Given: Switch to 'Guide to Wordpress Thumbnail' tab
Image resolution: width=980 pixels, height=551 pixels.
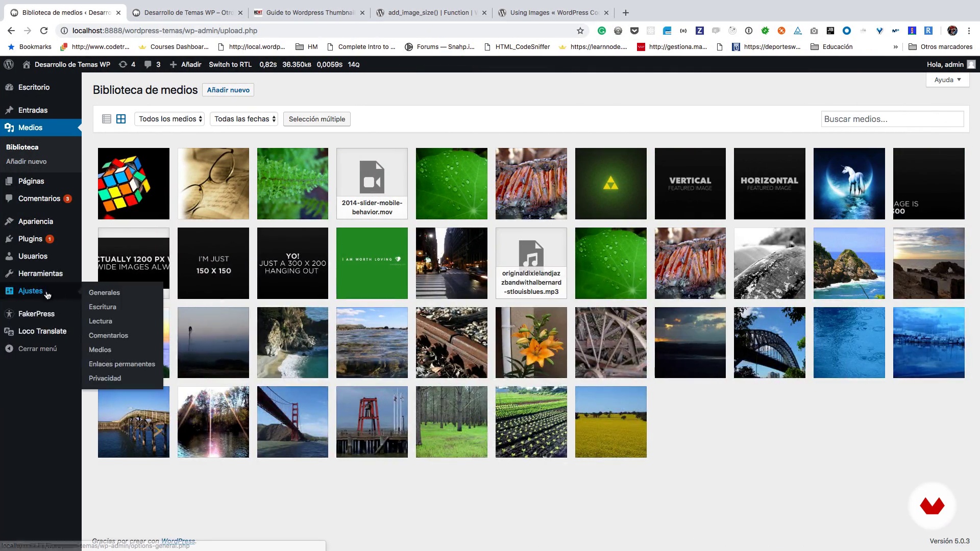Looking at the screenshot, I should pos(310,13).
